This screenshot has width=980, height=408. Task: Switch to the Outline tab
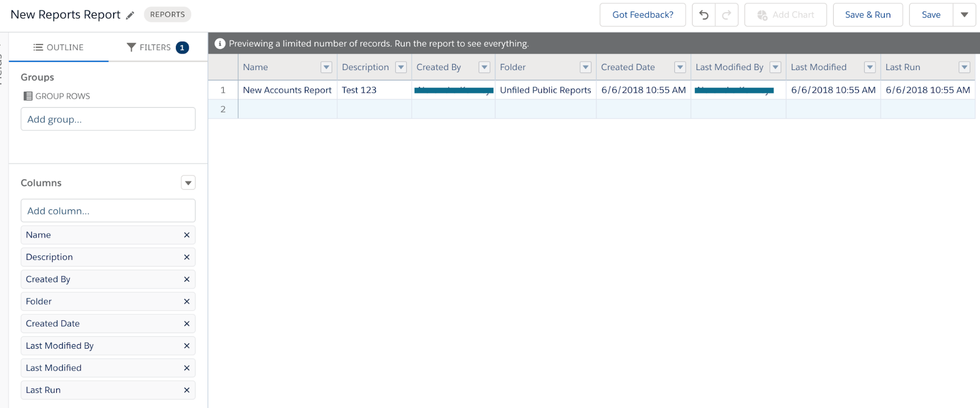click(58, 47)
